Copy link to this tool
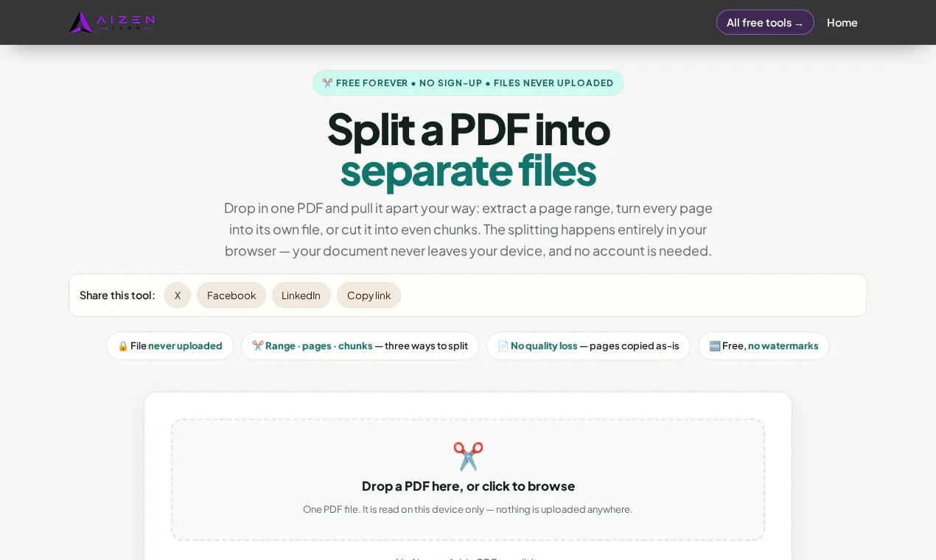Screen dimensions: 936x560 point(369,295)
